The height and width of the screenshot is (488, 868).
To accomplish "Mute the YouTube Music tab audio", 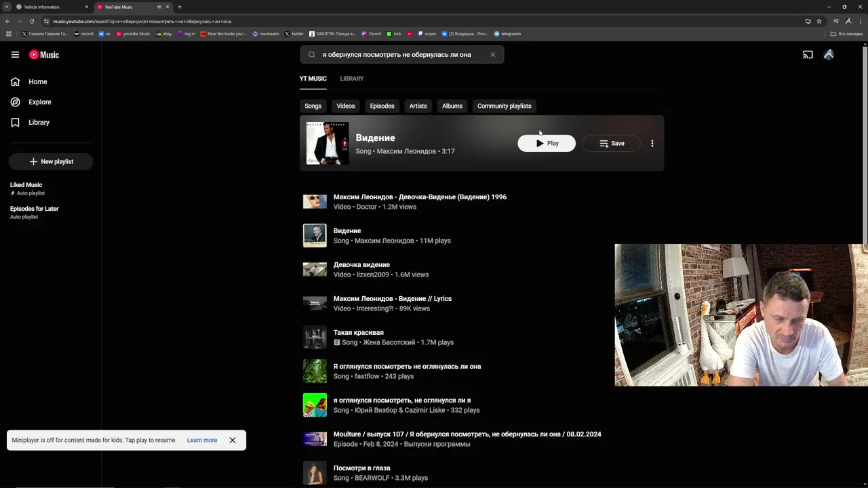I will (159, 7).
